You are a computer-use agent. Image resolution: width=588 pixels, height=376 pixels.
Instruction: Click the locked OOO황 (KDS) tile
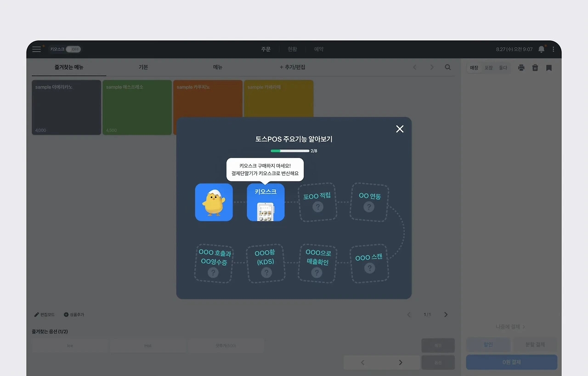(266, 263)
